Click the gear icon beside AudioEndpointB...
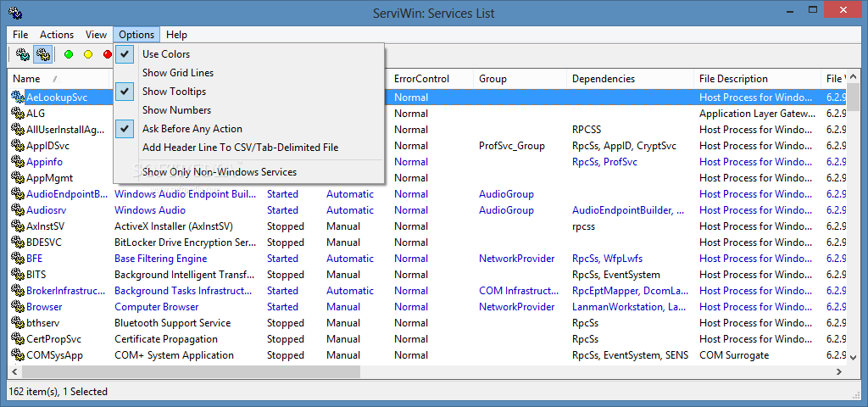This screenshot has width=868, height=407. coord(18,194)
